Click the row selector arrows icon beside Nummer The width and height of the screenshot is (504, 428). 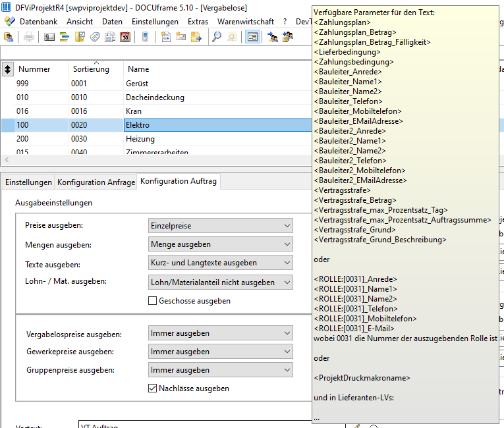click(7, 69)
